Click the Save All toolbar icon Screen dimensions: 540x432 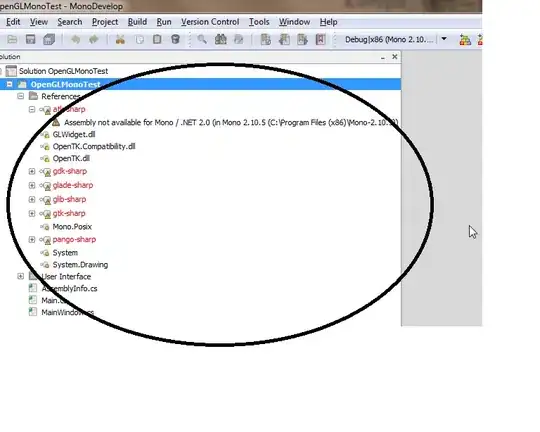click(49, 40)
